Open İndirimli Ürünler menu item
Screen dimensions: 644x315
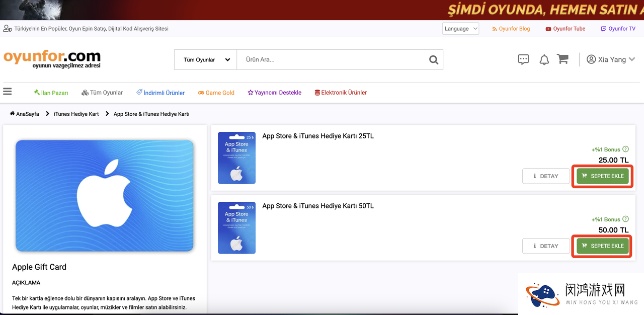click(x=160, y=93)
